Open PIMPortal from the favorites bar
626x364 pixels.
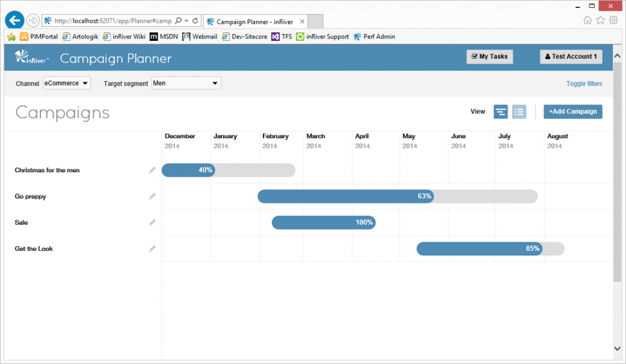tap(40, 36)
